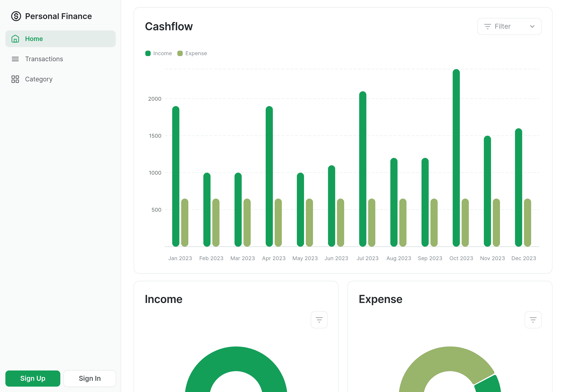Viewport: 565px width, 392px height.
Task: Click the Category grid icon in sidebar
Action: (x=15, y=79)
